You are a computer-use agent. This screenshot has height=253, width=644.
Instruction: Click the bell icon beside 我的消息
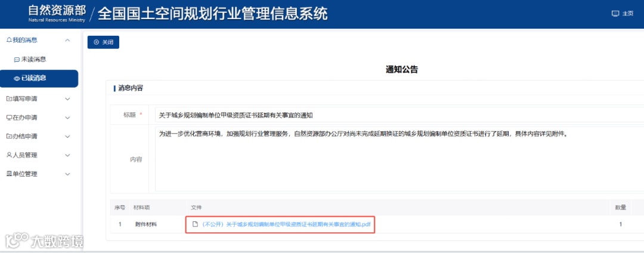[9, 40]
